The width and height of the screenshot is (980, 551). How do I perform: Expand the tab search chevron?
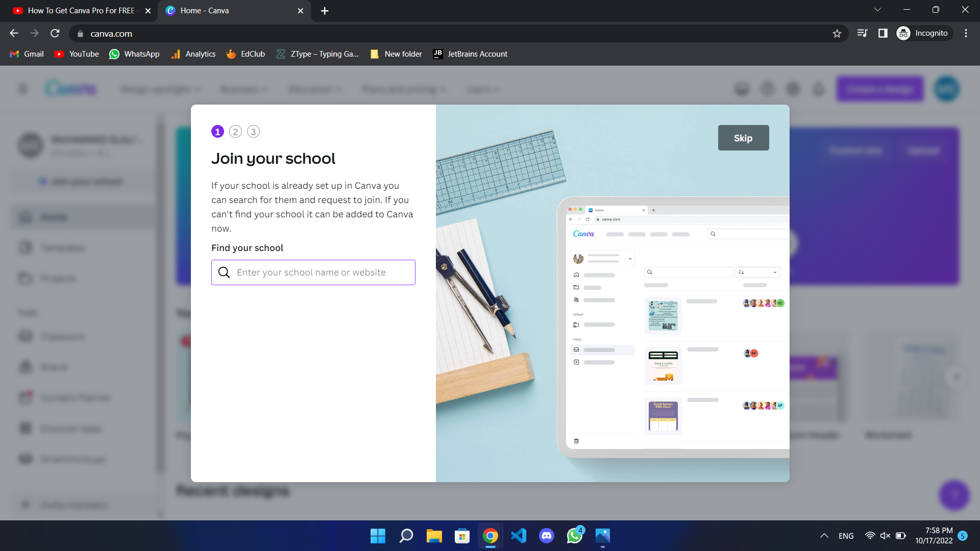[x=877, y=10]
